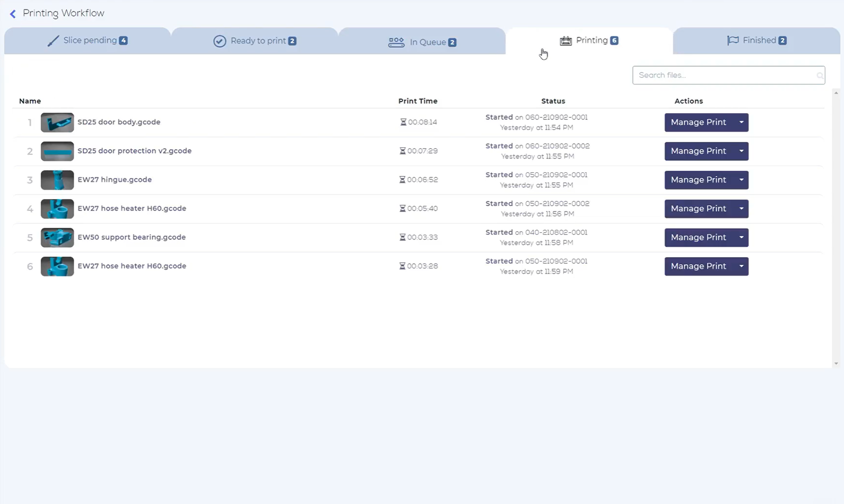Click the Finished count badge 2

click(783, 41)
